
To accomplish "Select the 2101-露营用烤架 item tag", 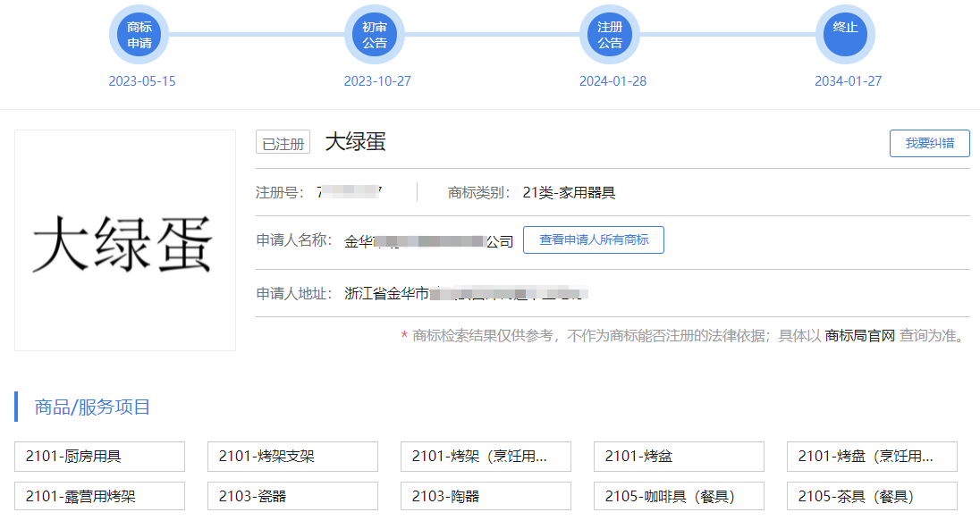I will [x=99, y=496].
